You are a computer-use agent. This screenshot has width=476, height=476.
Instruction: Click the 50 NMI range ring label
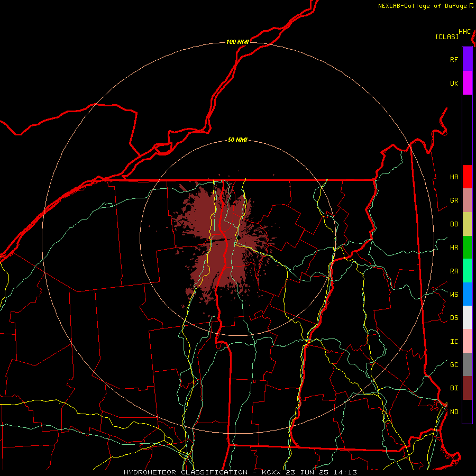point(237,140)
